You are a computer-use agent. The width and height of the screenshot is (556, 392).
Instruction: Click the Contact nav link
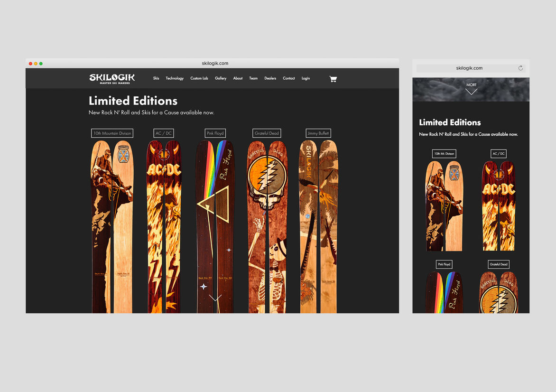pos(289,78)
